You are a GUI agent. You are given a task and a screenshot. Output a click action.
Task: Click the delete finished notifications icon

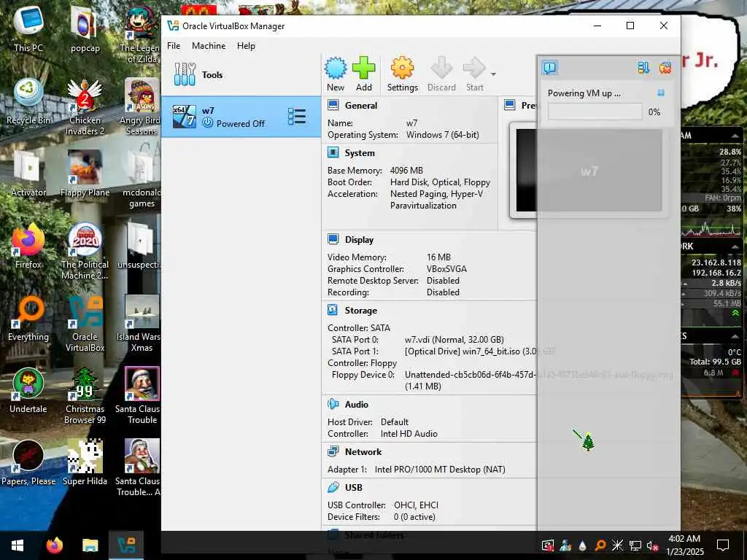click(x=665, y=68)
